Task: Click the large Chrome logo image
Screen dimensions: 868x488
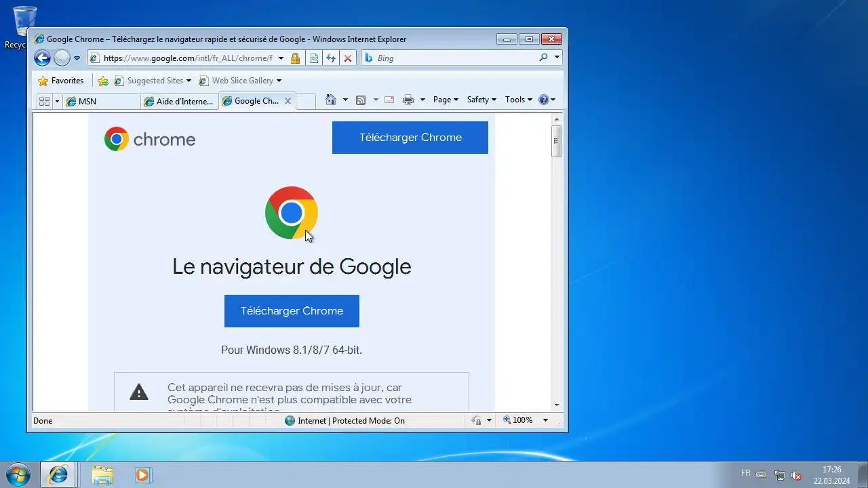Action: 292,213
